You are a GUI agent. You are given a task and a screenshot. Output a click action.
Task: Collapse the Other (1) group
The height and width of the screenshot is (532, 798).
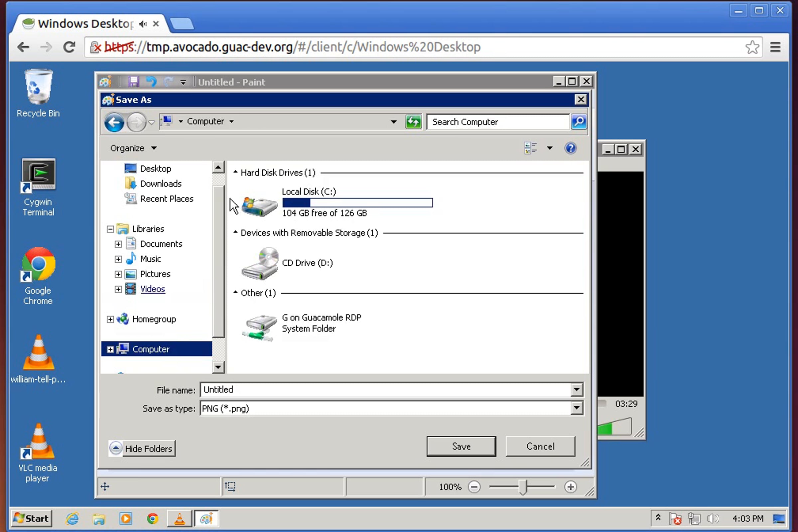[235, 293]
